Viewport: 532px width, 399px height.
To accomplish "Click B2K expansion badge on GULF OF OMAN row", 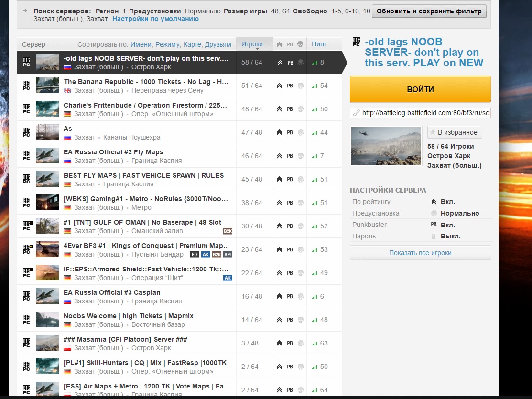I will point(228,231).
